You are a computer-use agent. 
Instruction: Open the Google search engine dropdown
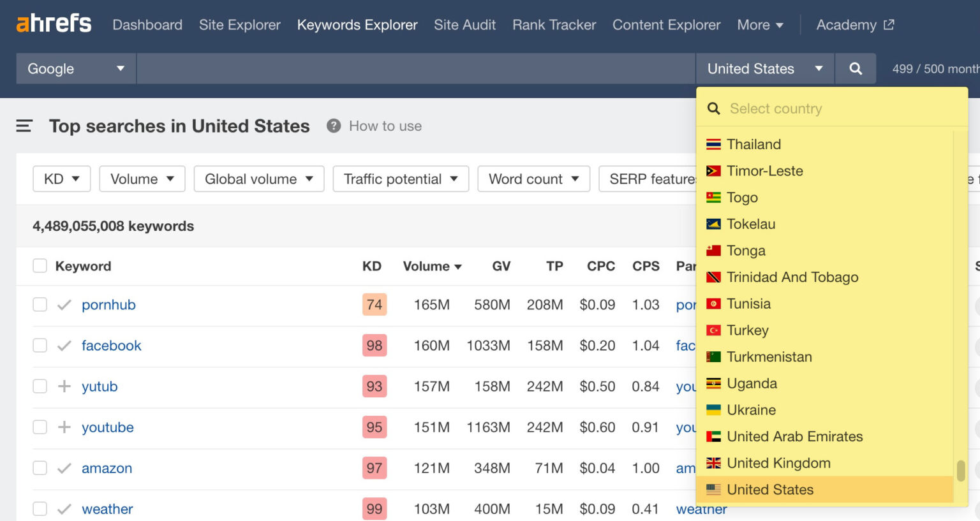(x=76, y=69)
